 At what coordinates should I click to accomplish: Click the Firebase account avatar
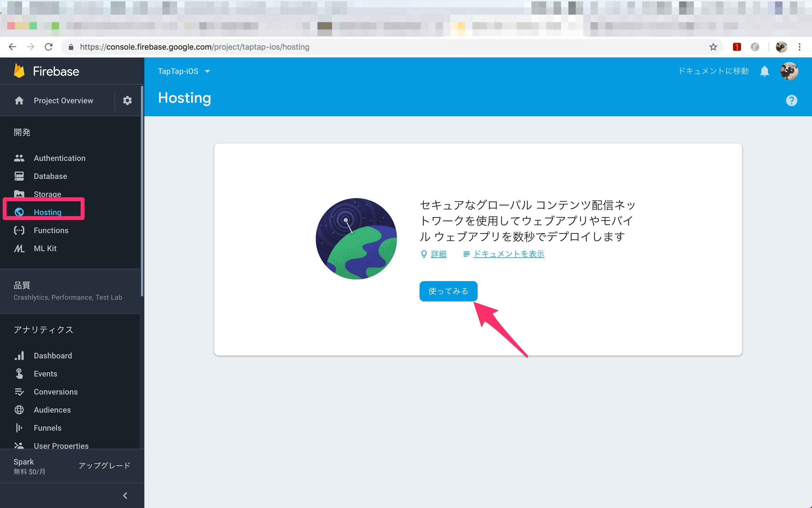[789, 71]
